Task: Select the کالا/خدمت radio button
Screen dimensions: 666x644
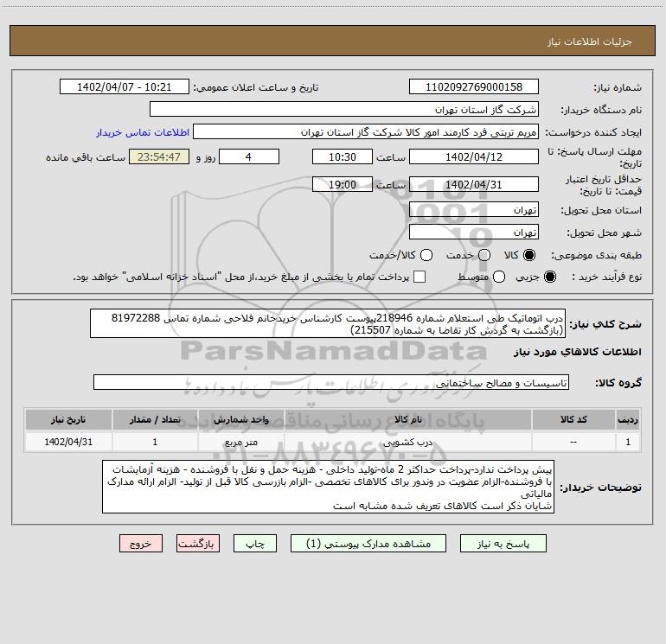Action: pos(426,255)
